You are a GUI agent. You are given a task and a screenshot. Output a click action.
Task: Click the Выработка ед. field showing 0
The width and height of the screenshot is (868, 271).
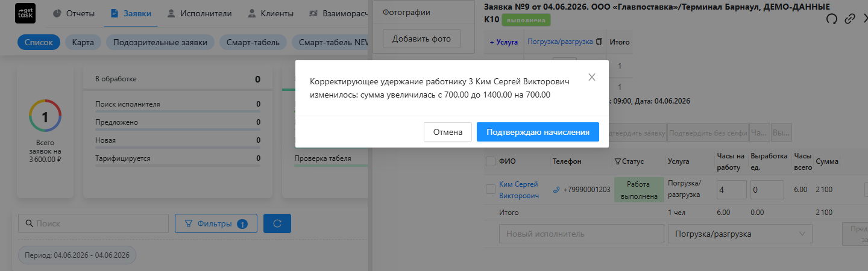tap(766, 190)
